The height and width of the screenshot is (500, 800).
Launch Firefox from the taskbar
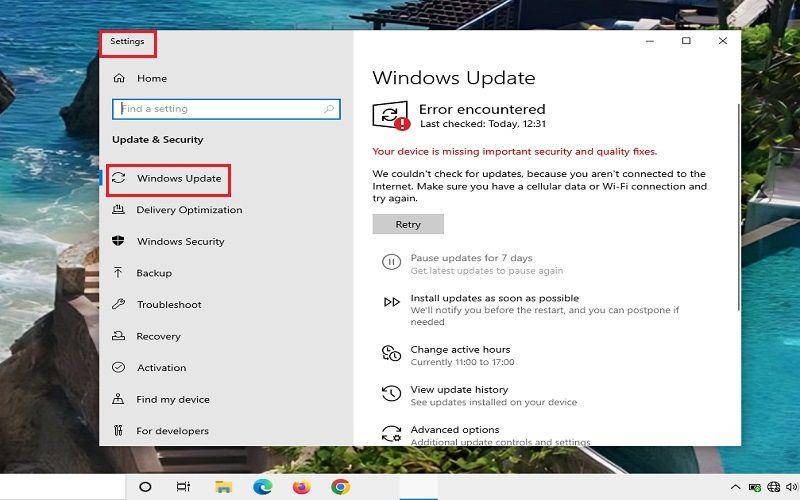pyautogui.click(x=302, y=487)
